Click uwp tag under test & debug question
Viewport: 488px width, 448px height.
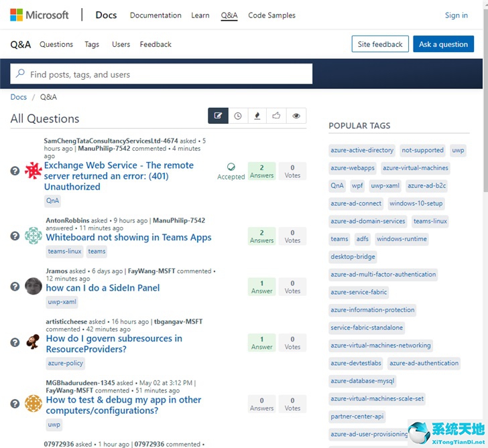pos(54,425)
